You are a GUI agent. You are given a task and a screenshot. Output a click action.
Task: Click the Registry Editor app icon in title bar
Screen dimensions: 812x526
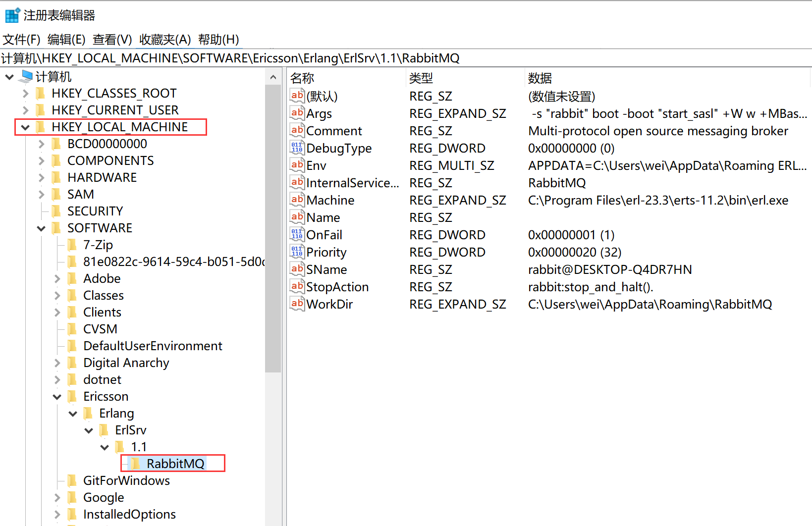(12, 15)
